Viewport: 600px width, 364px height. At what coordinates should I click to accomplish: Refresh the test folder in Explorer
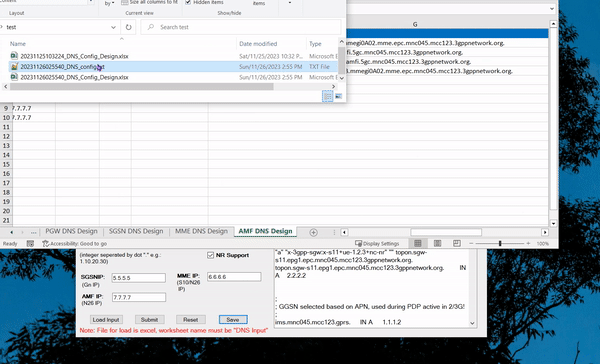129,27
